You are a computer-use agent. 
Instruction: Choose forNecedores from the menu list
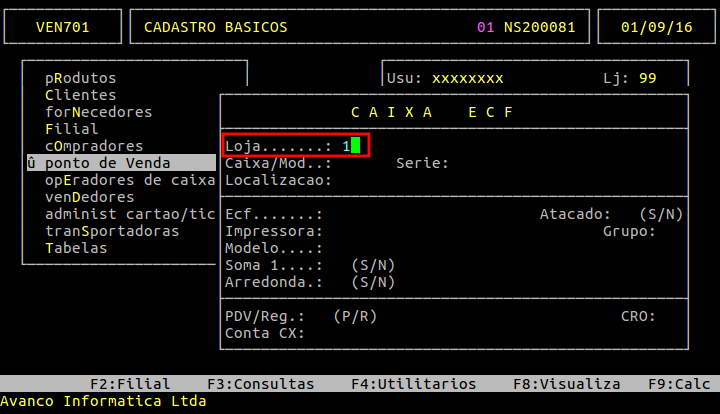98,112
